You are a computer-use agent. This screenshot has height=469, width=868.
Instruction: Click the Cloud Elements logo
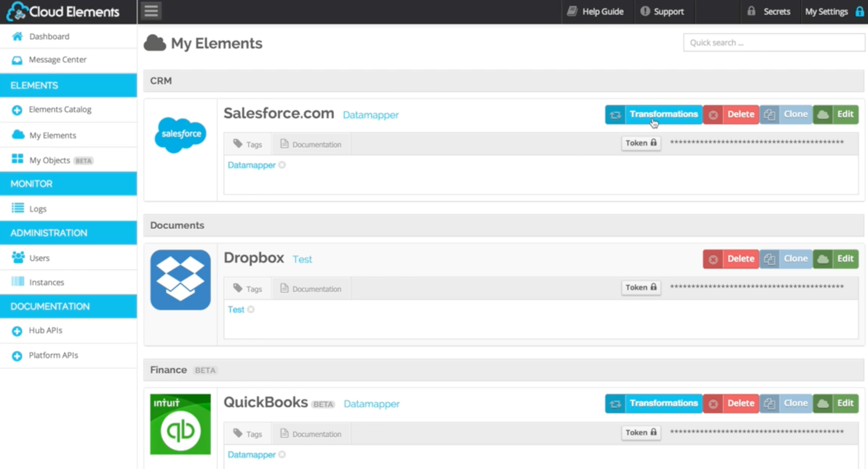[63, 11]
